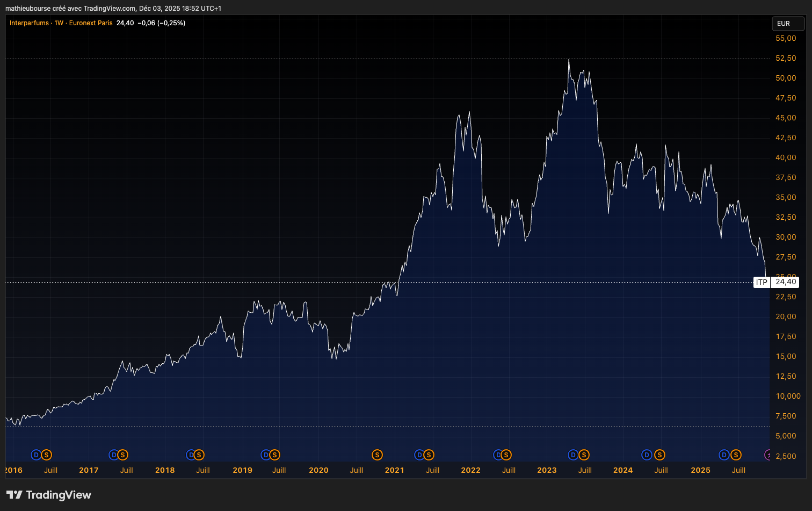Click the Juill label between 2024 and 2025
This screenshot has width=812, height=511.
[661, 470]
